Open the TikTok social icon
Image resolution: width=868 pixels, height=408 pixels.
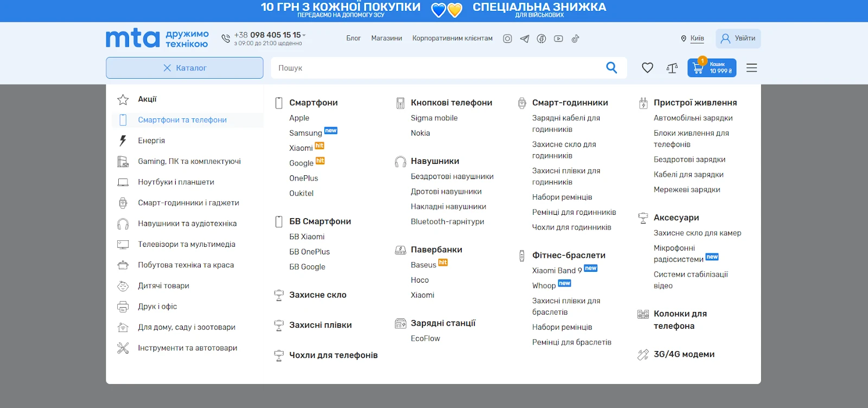575,39
